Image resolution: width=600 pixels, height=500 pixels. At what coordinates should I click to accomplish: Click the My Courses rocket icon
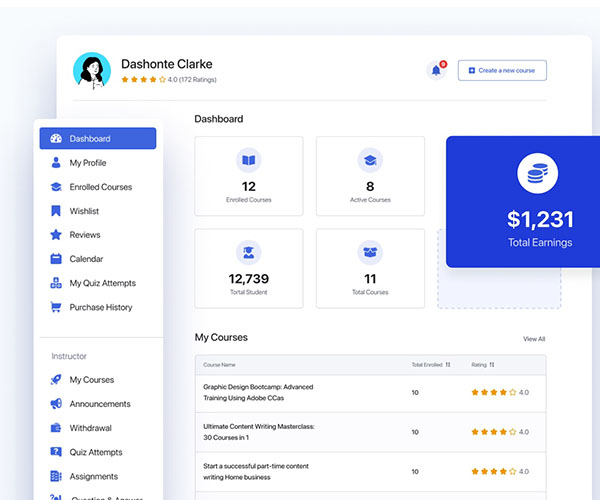(56, 380)
